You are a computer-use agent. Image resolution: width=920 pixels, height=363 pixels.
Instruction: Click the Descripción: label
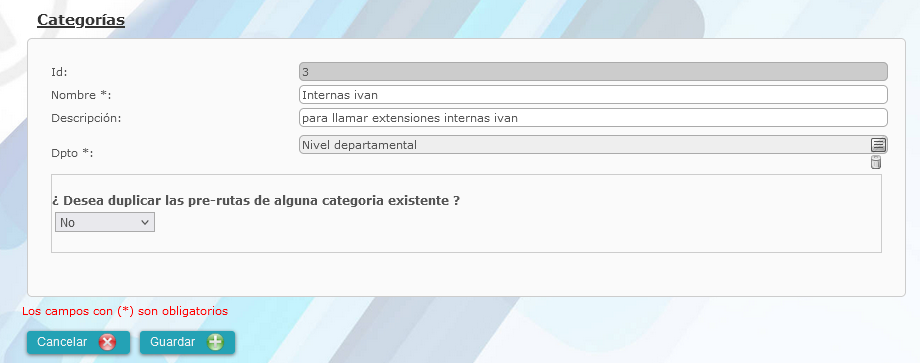pos(86,117)
